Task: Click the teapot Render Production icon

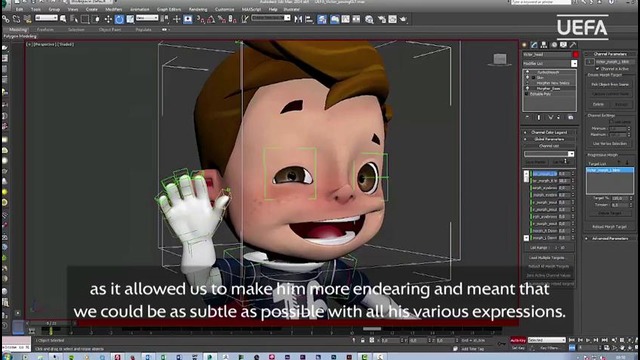Action: tap(404, 19)
